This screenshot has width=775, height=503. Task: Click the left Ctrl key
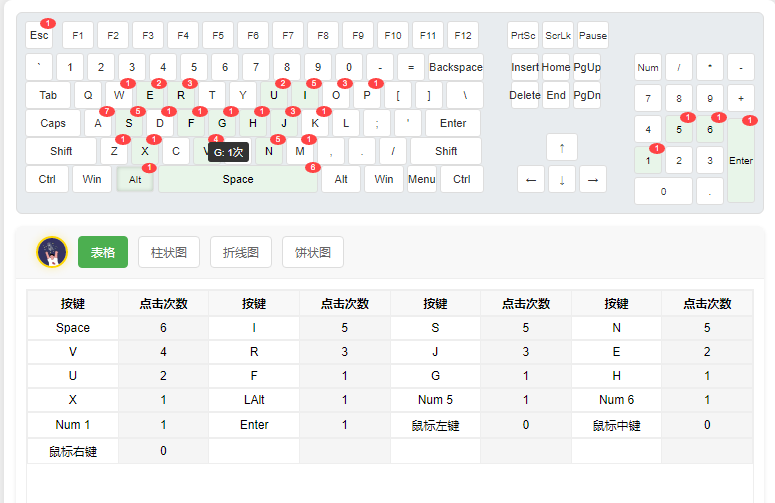pyautogui.click(x=47, y=179)
